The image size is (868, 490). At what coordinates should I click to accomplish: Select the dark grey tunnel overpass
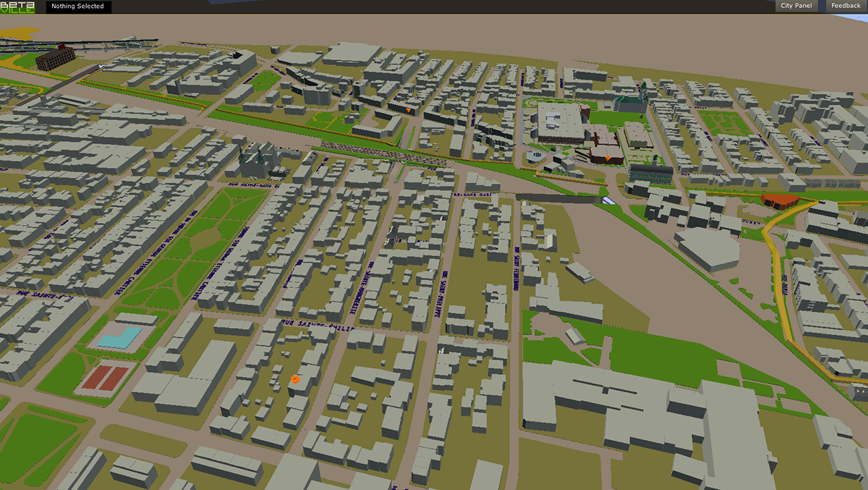pyautogui.click(x=558, y=196)
